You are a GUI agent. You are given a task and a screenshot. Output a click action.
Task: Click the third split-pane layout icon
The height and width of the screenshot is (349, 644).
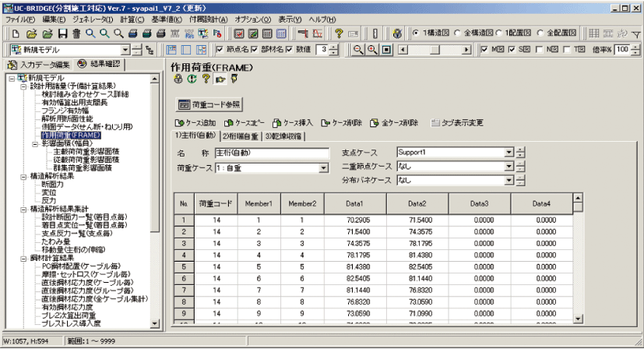(201, 50)
